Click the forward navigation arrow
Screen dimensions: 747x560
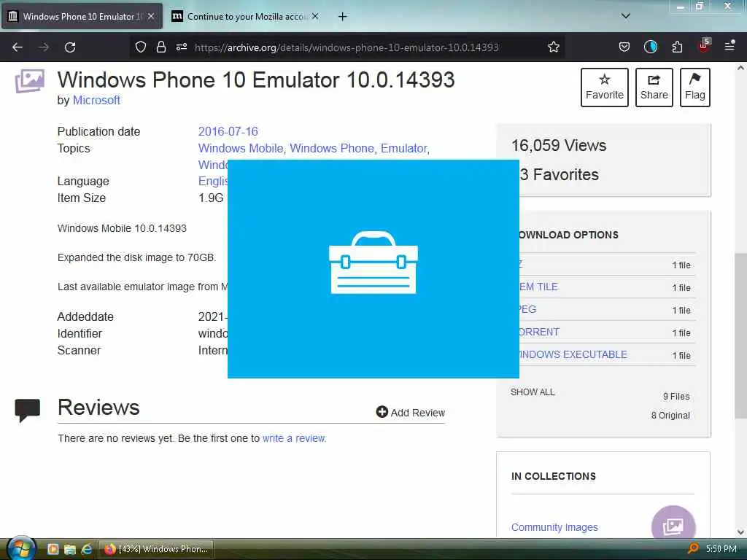[x=43, y=47]
